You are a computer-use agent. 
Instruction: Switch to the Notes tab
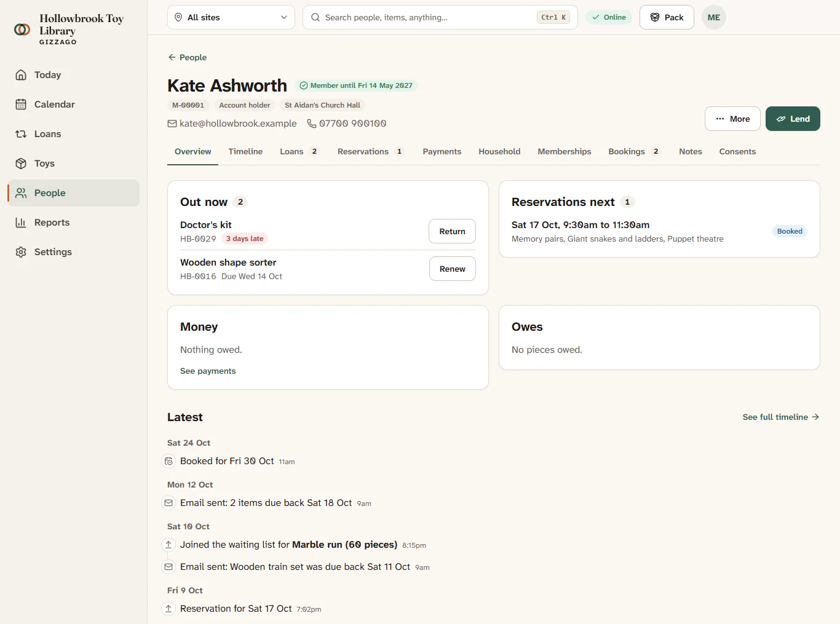pyautogui.click(x=691, y=151)
